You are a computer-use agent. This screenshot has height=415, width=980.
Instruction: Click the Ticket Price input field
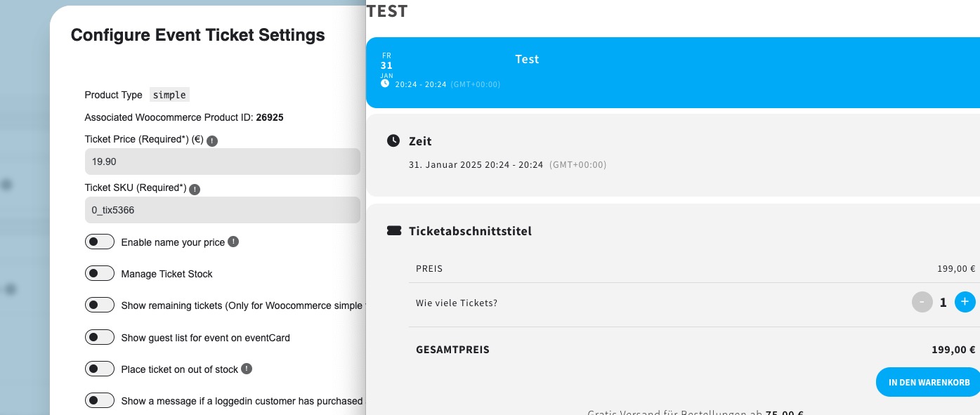tap(222, 162)
